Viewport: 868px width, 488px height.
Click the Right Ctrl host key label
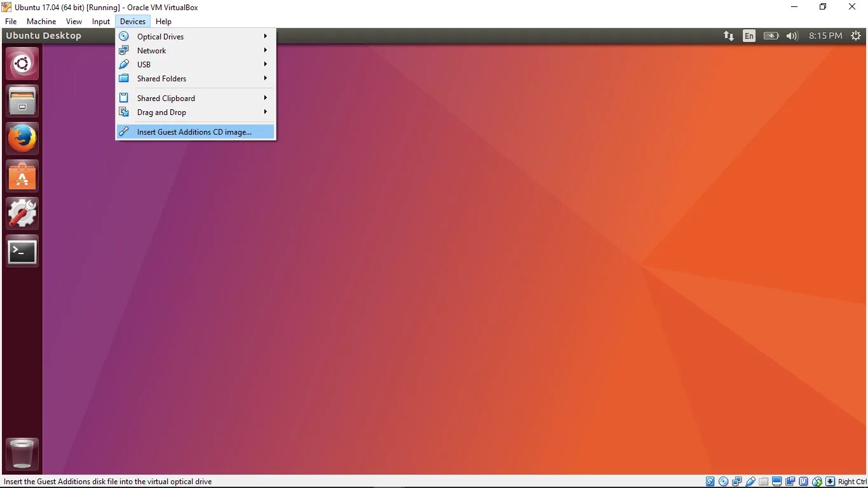click(x=852, y=482)
